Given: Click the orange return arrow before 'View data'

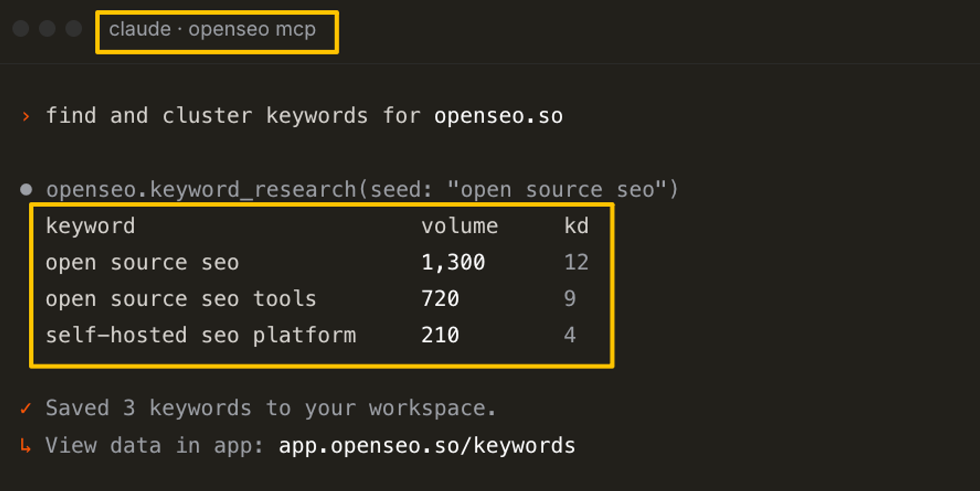Looking at the screenshot, I should click(x=26, y=446).
